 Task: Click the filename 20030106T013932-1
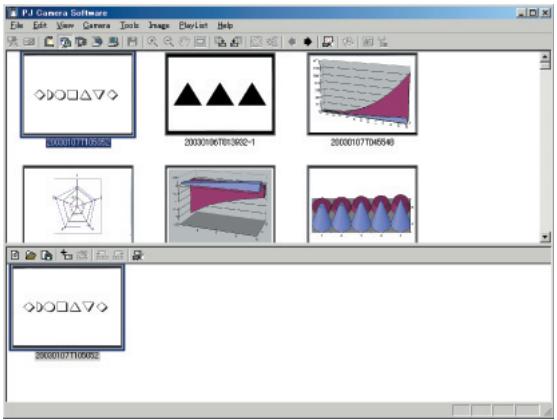click(220, 142)
